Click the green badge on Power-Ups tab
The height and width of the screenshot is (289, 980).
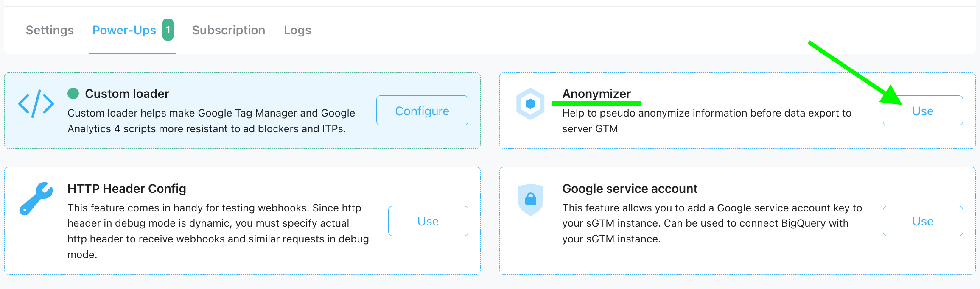coord(168,30)
